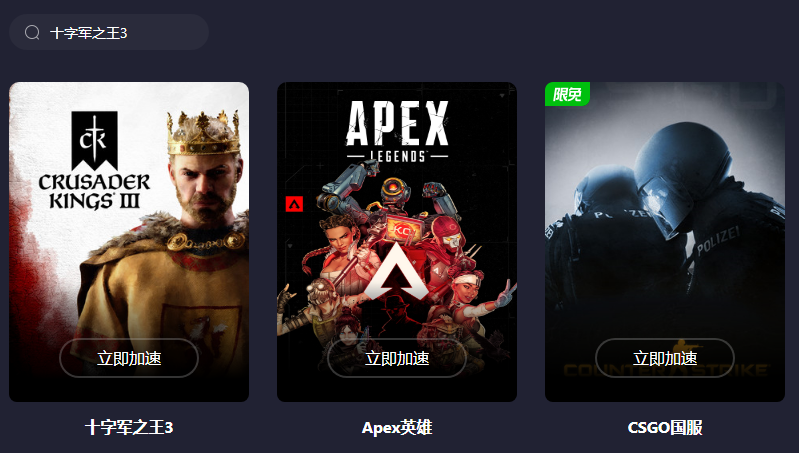
Task: Select the green 限免 badge on CSGO card
Action: point(567,94)
